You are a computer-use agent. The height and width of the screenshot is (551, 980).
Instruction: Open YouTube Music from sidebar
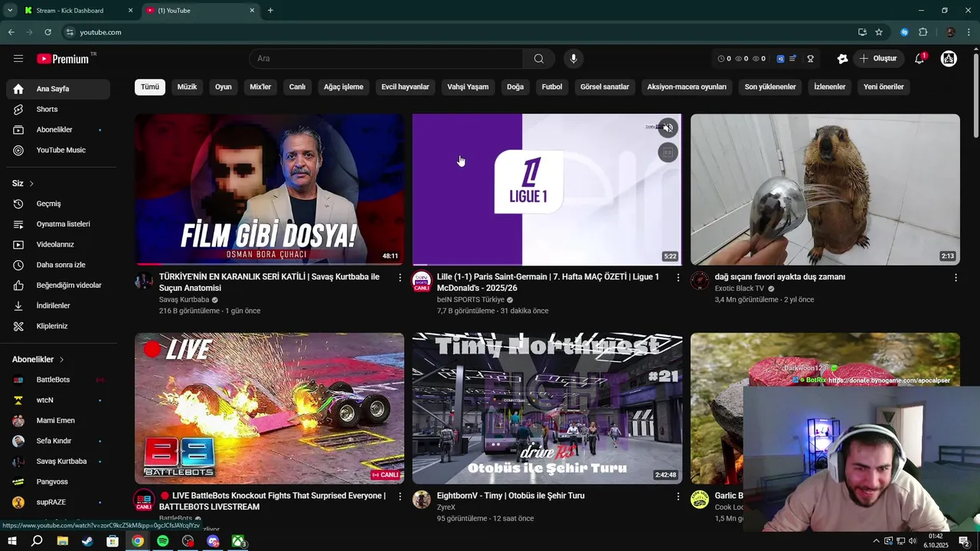click(x=58, y=150)
